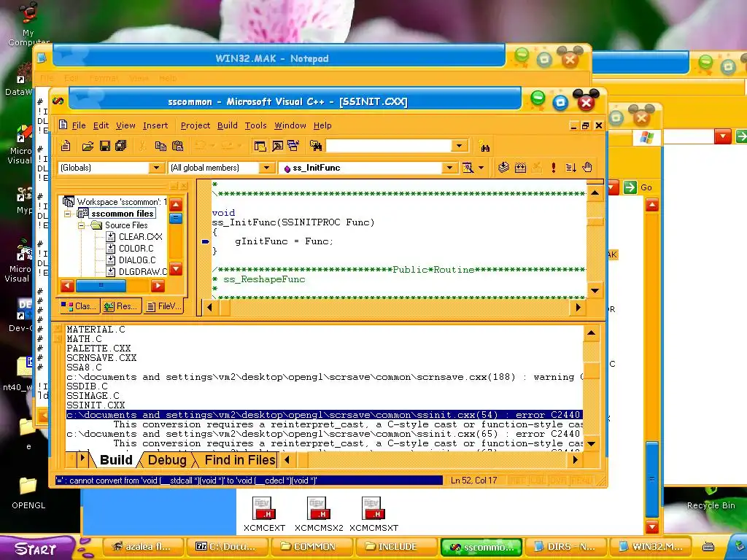The width and height of the screenshot is (747, 560).
Task: Toggle the Output pane toolbar button
Action: [x=277, y=146]
